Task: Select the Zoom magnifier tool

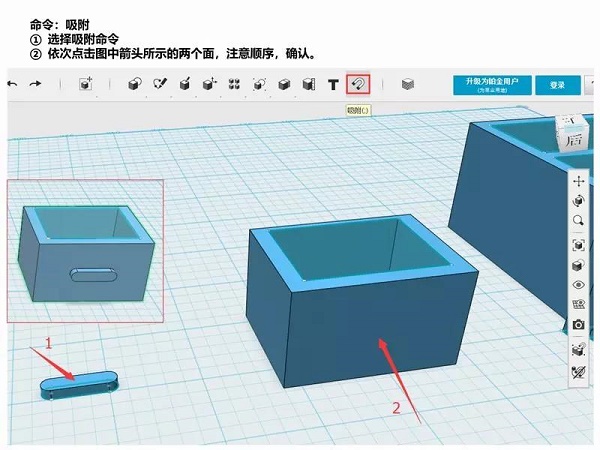Action: pos(578,220)
